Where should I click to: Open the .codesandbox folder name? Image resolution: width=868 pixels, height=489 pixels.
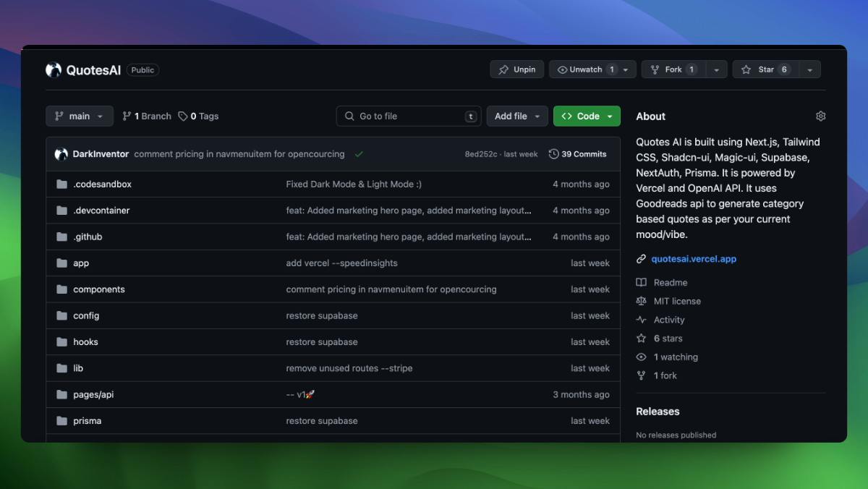pyautogui.click(x=102, y=184)
